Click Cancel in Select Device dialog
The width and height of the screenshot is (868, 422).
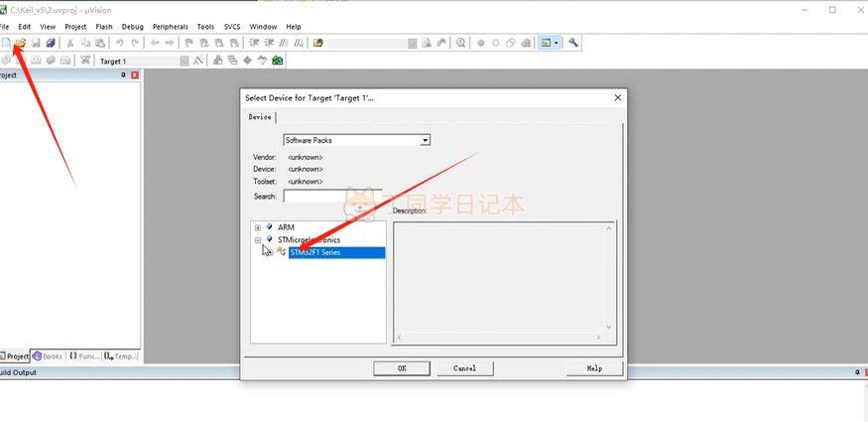coord(464,367)
